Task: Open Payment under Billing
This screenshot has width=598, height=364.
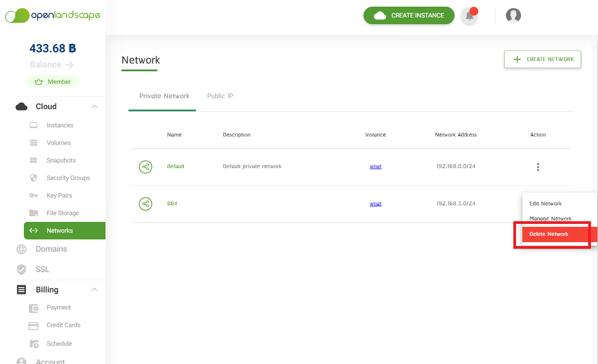Action: [x=59, y=308]
